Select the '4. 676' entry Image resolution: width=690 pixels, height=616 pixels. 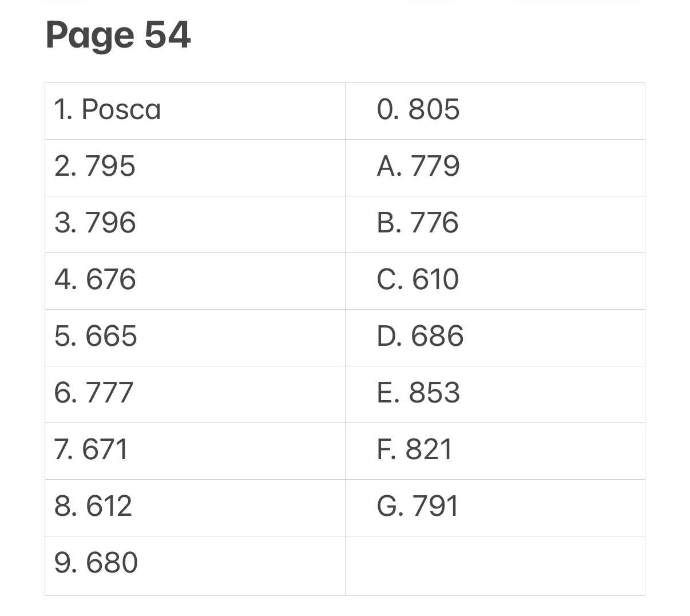pyautogui.click(x=195, y=281)
